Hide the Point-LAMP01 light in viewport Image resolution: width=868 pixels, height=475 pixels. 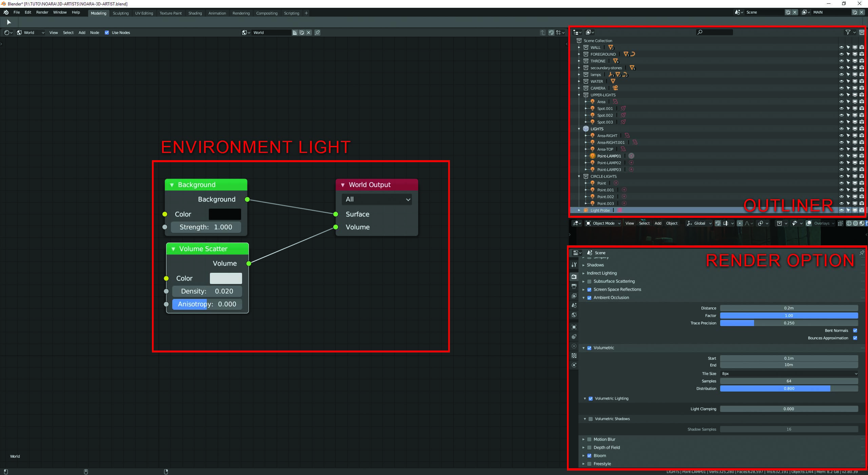tap(841, 156)
